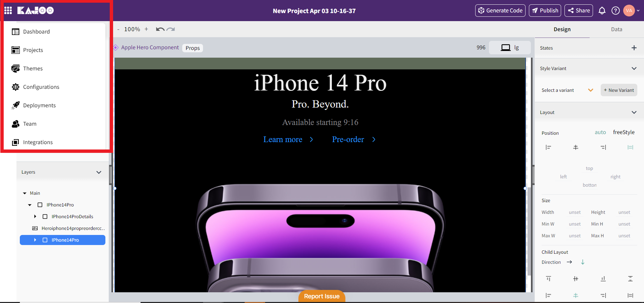
Task: Set Position to auto
Action: [600, 132]
